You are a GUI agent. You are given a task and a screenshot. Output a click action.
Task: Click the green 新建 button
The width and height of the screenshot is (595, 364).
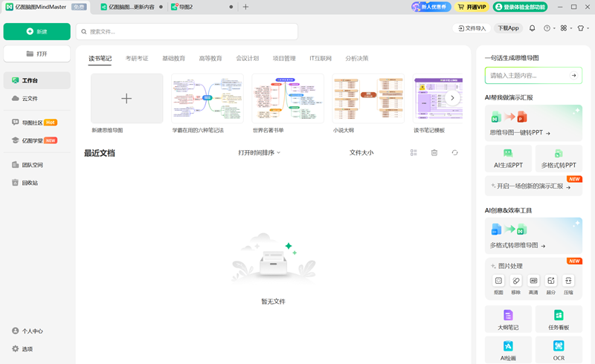[37, 31]
